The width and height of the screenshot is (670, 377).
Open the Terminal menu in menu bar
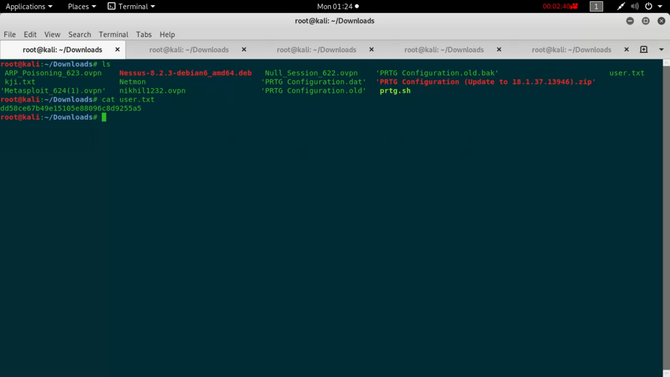(113, 35)
